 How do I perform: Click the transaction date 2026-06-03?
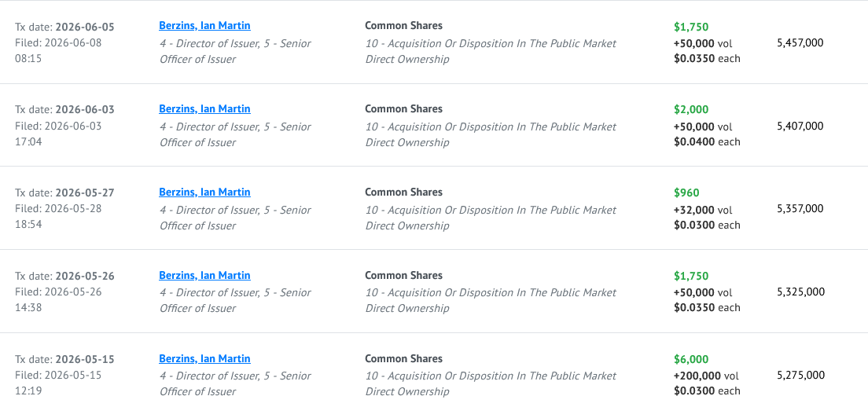click(x=85, y=109)
